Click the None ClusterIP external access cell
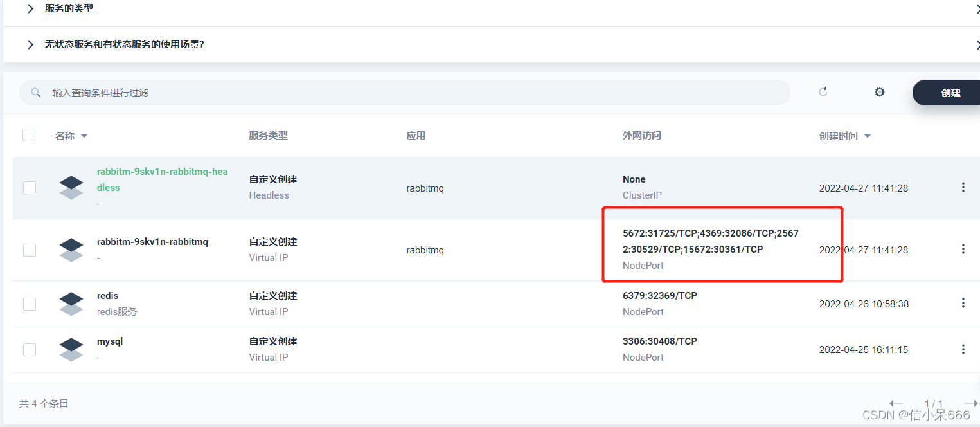 click(x=642, y=187)
